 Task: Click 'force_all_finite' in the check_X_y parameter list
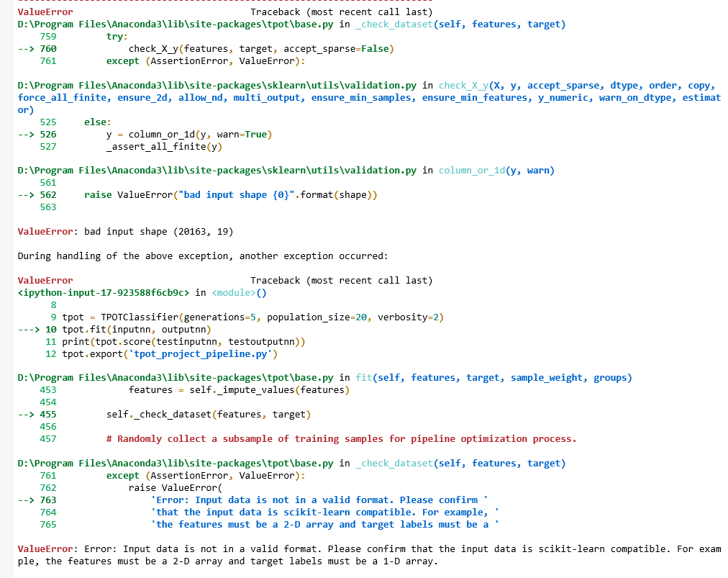(62, 98)
